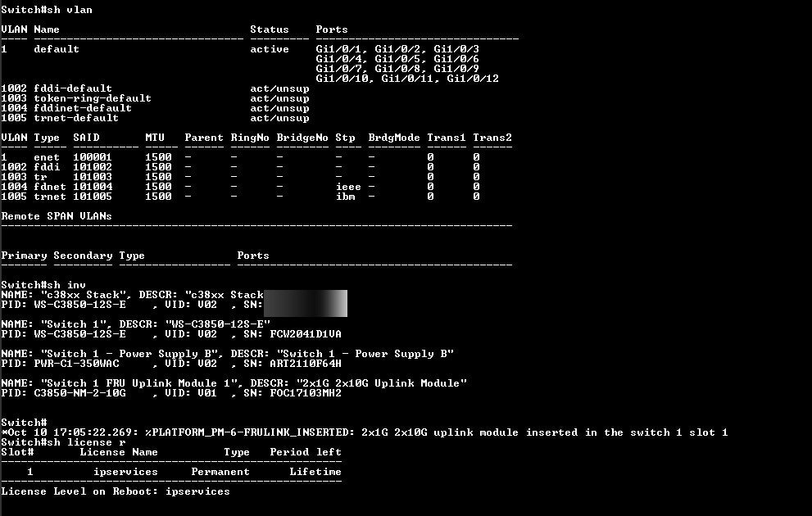The width and height of the screenshot is (812, 516).
Task: Select port 'Gi1/0/12' in the ports list
Action: 473,79
